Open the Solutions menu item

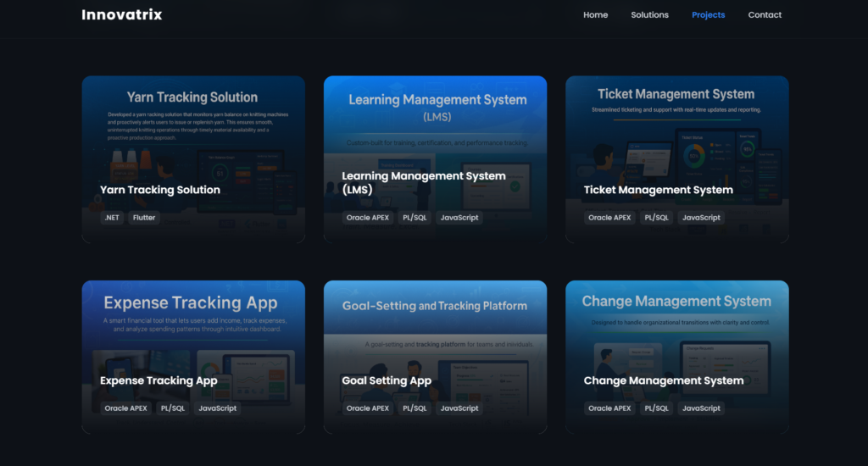click(649, 15)
